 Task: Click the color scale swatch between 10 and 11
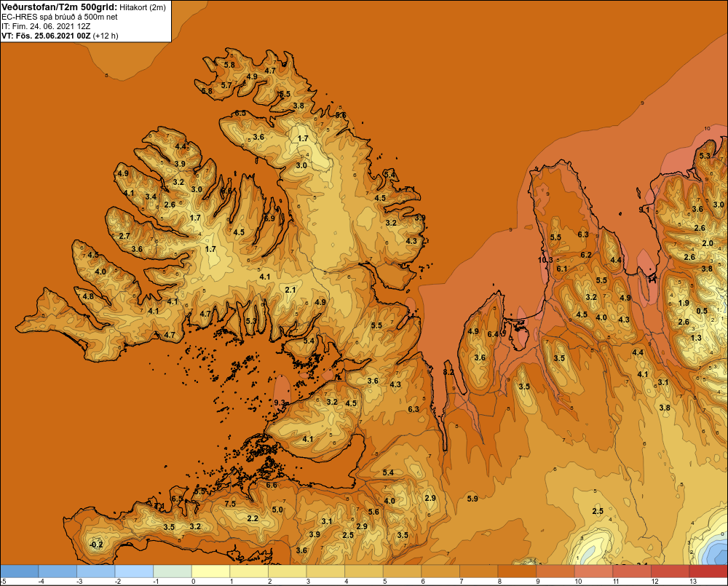594,571
